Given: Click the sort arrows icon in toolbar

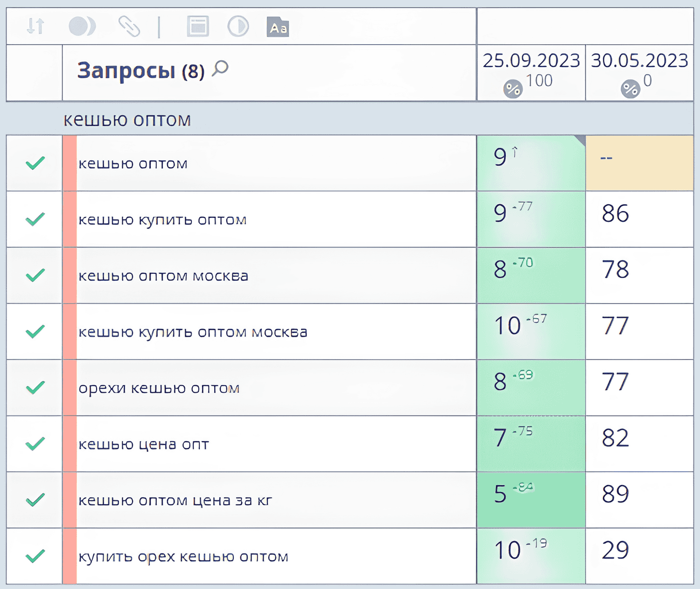Looking at the screenshot, I should point(35,26).
